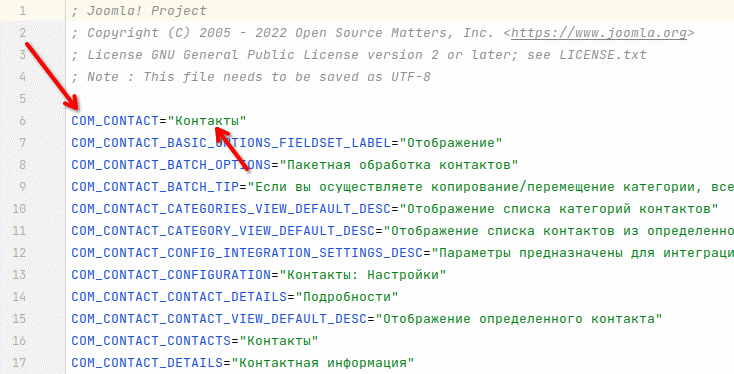Click the "Подробности" string value
Screen dimensions: 734x374
pyautogui.click(x=347, y=297)
